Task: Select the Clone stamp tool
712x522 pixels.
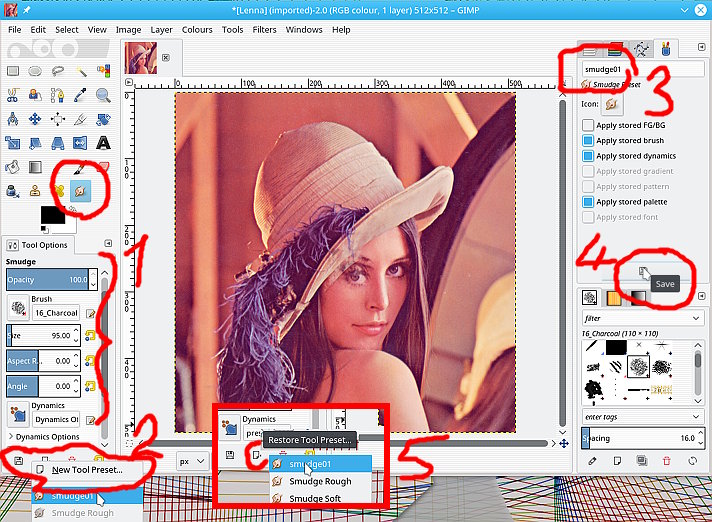Action: (35, 191)
